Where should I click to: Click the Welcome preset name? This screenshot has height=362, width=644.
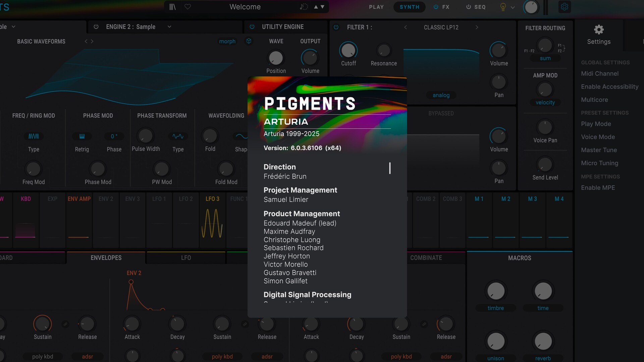[245, 7]
